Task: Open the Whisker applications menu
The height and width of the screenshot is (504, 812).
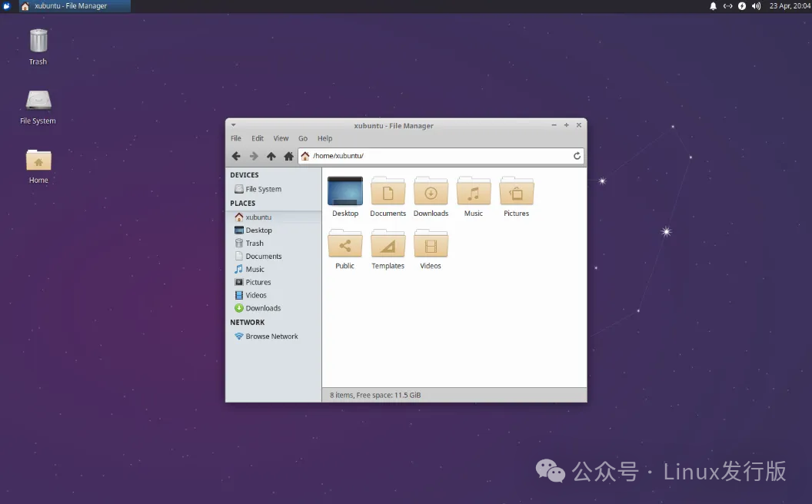Action: [x=7, y=6]
